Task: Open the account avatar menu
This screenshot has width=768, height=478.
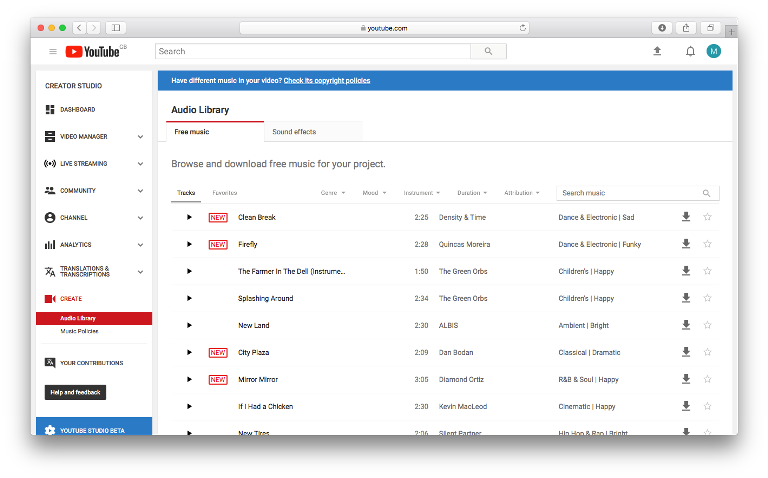Action: 714,51
